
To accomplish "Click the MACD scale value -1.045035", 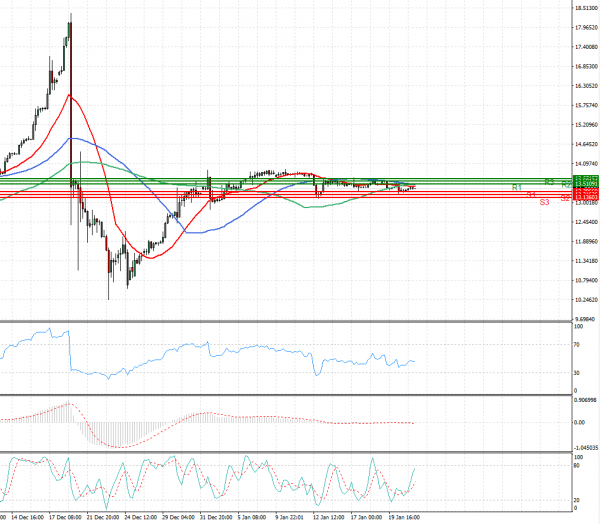I will 586,447.
